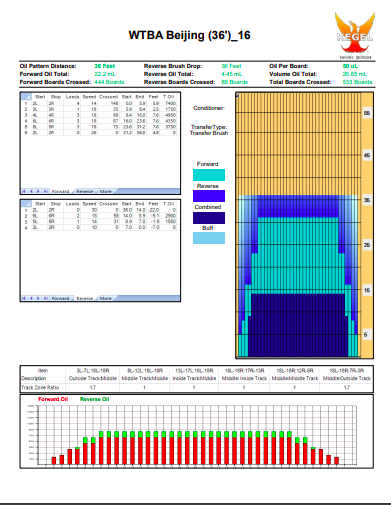Go to next sheet in upper table
The width and height of the screenshot is (391, 505).
click(38, 191)
